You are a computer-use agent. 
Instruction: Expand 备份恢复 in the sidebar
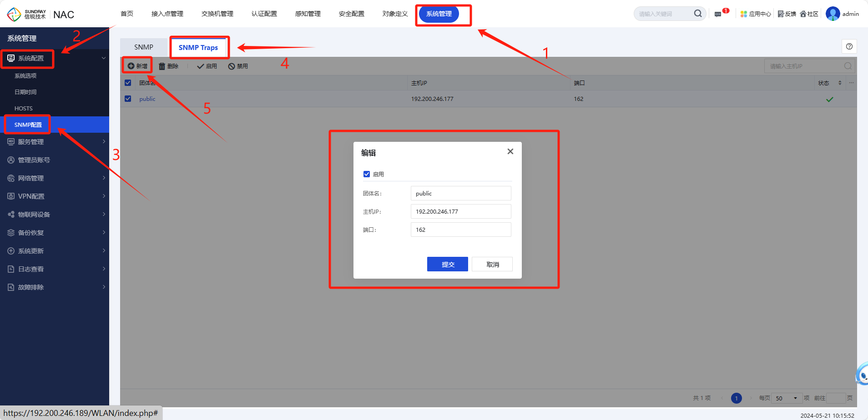55,233
